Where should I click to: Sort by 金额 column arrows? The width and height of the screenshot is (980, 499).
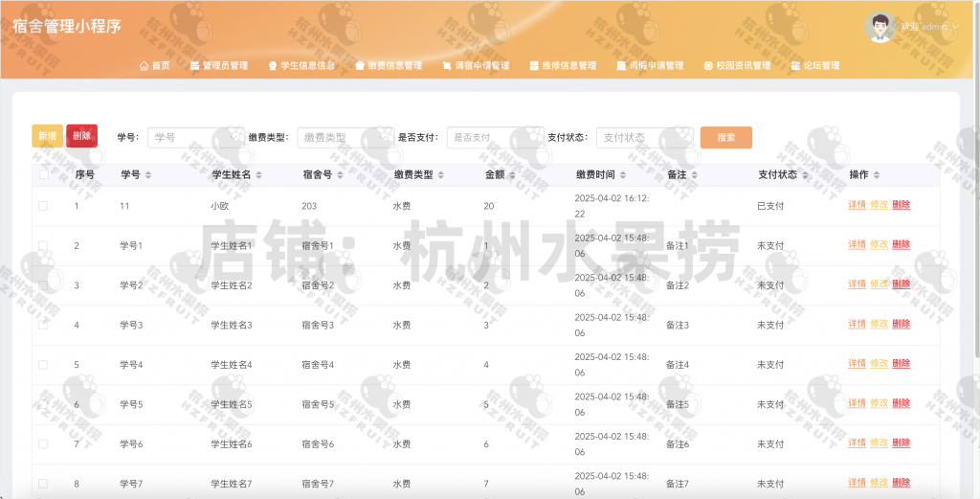pyautogui.click(x=512, y=175)
